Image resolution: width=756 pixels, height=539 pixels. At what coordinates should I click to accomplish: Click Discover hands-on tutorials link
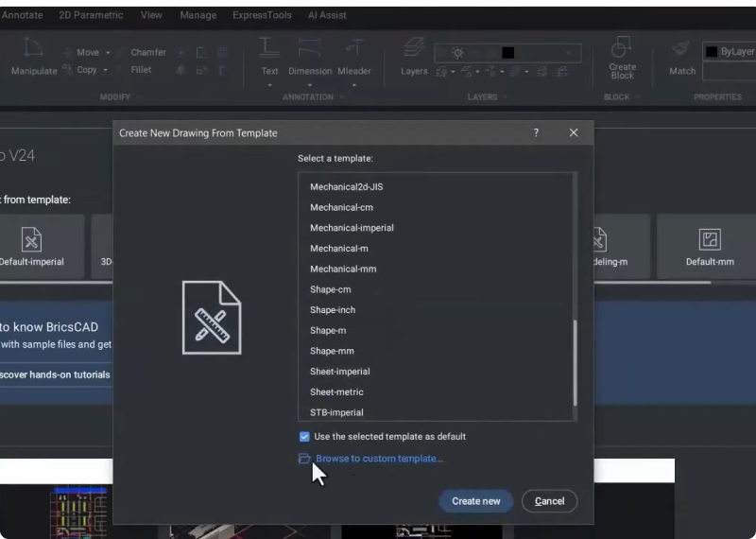[x=55, y=374]
